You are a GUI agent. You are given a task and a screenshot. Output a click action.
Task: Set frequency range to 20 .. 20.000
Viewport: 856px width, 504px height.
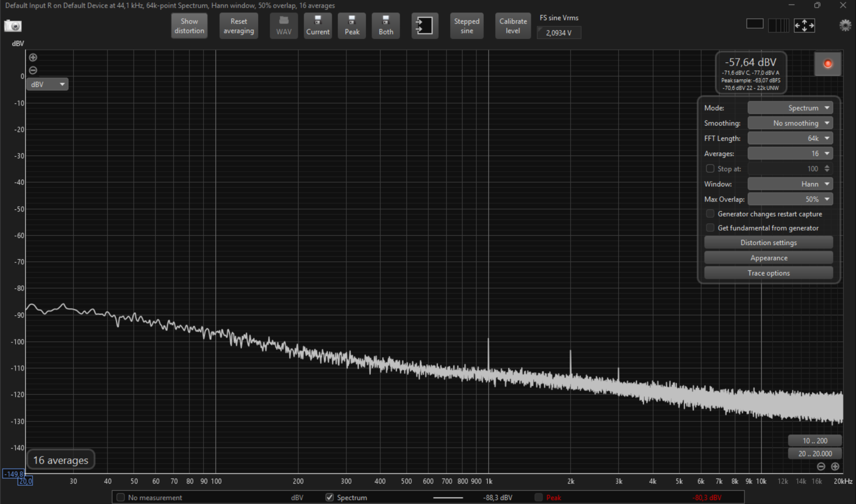coord(815,453)
